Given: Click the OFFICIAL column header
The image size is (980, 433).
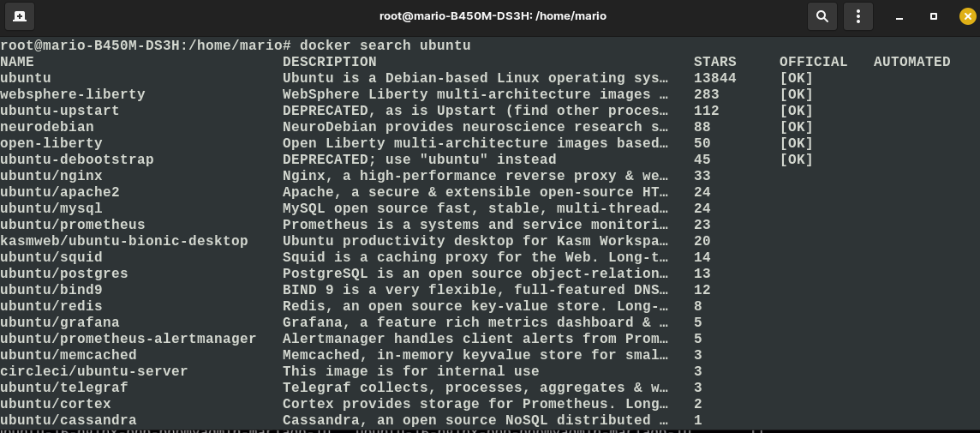Looking at the screenshot, I should pos(813,62).
